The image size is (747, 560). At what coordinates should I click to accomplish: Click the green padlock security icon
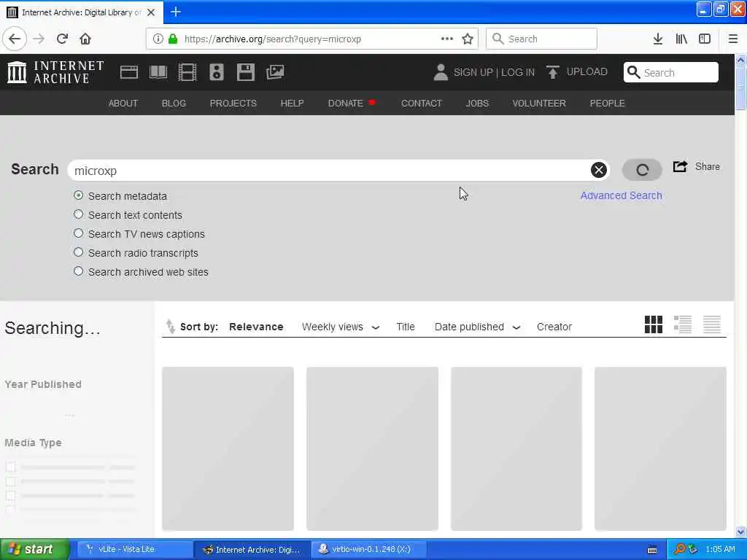(173, 39)
